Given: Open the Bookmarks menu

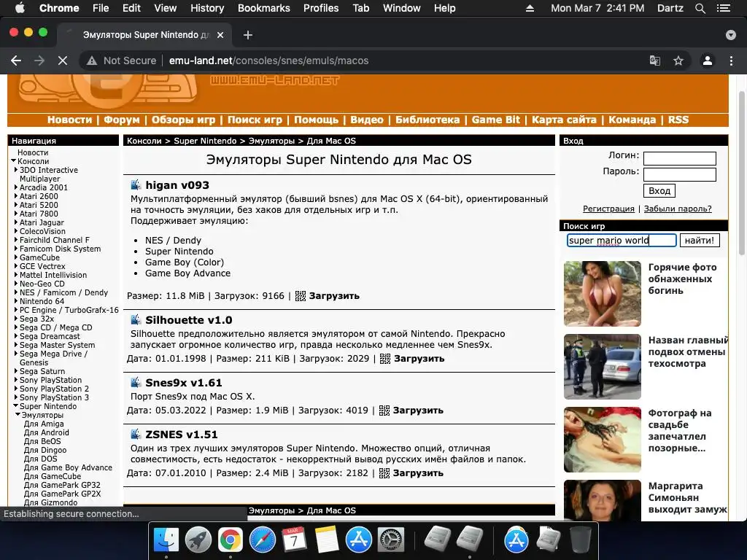Looking at the screenshot, I should [263, 8].
